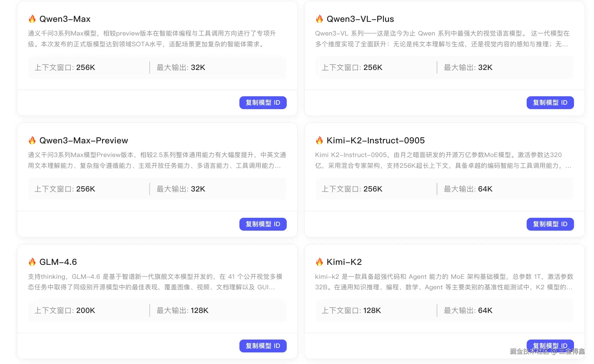Open the Kimi-K2-Instruct-0905 model title
594x364 pixels.
point(375,140)
